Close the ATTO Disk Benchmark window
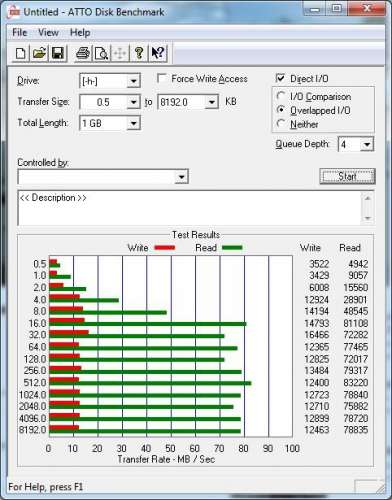This screenshot has height=500, width=392. click(367, 9)
